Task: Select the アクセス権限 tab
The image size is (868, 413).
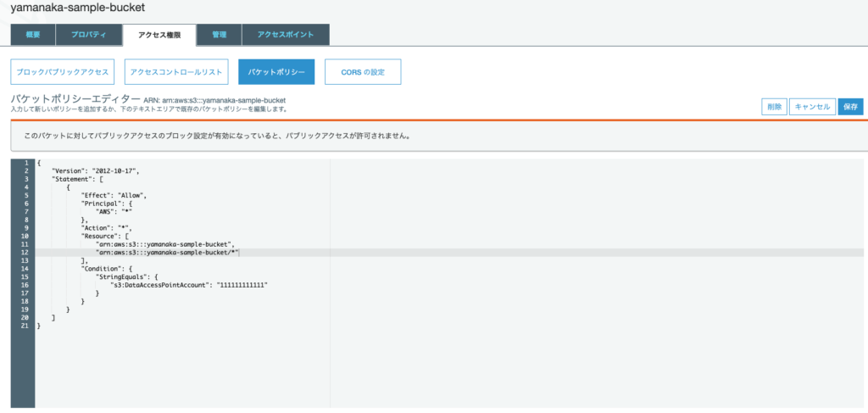Action: [x=159, y=35]
